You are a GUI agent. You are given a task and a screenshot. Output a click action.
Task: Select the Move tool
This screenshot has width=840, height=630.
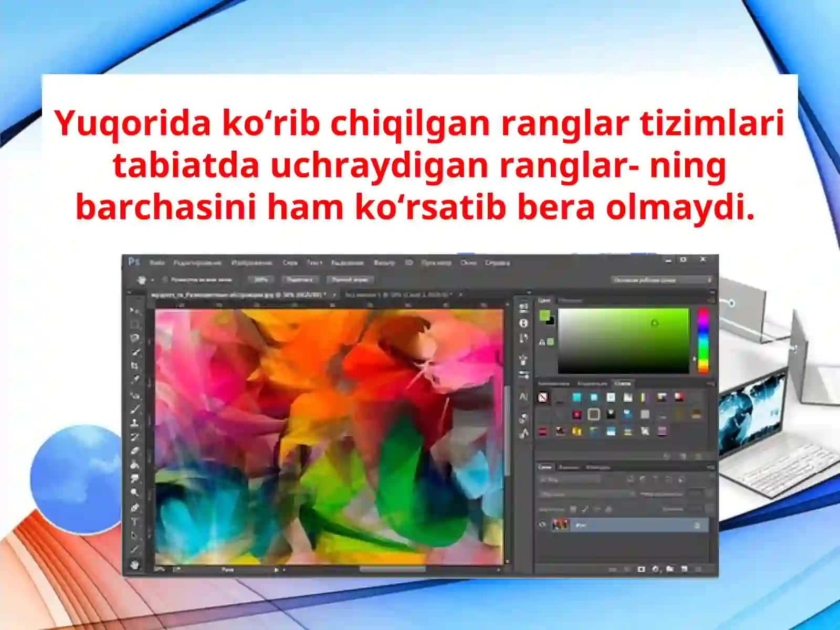pyautogui.click(x=135, y=311)
